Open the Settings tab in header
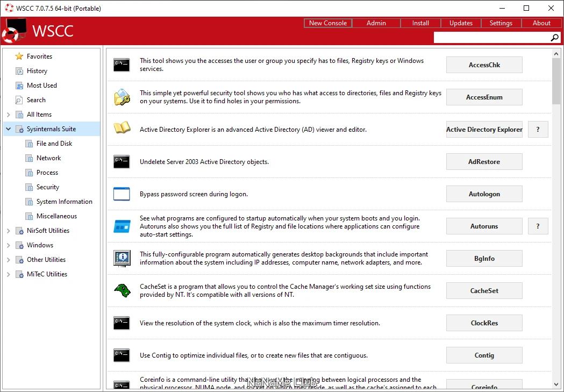The width and height of the screenshot is (564, 392). (x=501, y=23)
